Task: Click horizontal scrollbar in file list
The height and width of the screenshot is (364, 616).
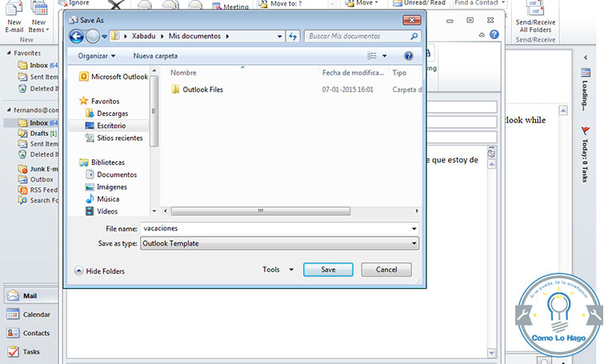Action: [x=261, y=211]
